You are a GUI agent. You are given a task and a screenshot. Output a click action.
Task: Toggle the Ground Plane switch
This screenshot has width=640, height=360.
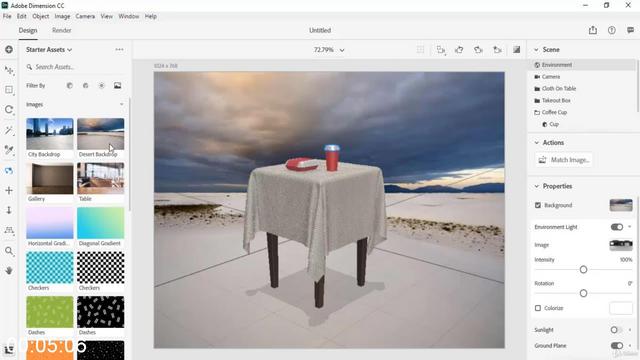point(617,346)
